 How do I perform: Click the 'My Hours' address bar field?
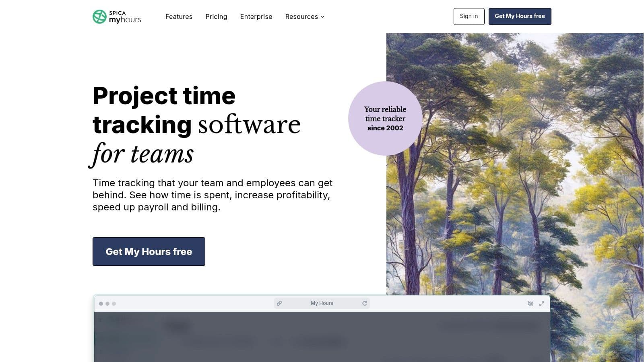(322, 303)
